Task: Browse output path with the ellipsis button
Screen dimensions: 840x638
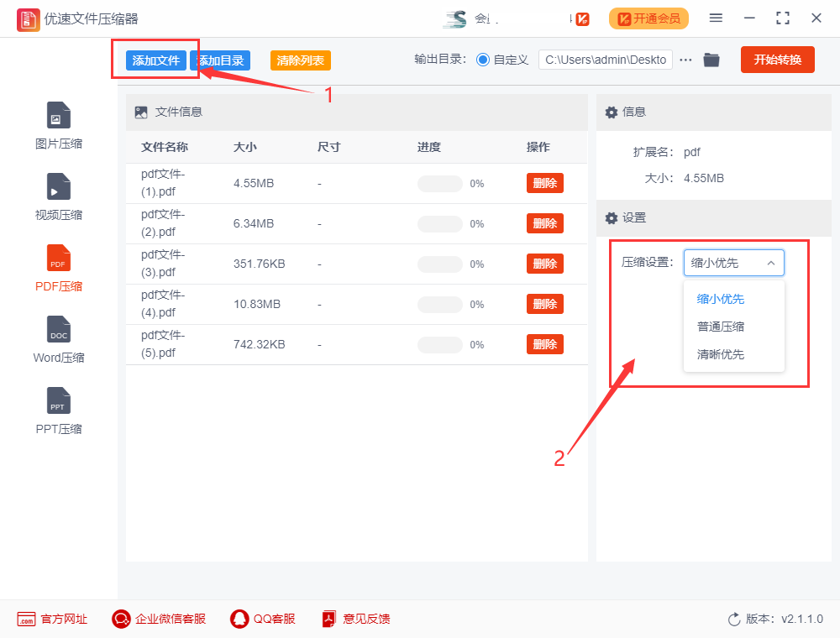Action: [x=685, y=60]
